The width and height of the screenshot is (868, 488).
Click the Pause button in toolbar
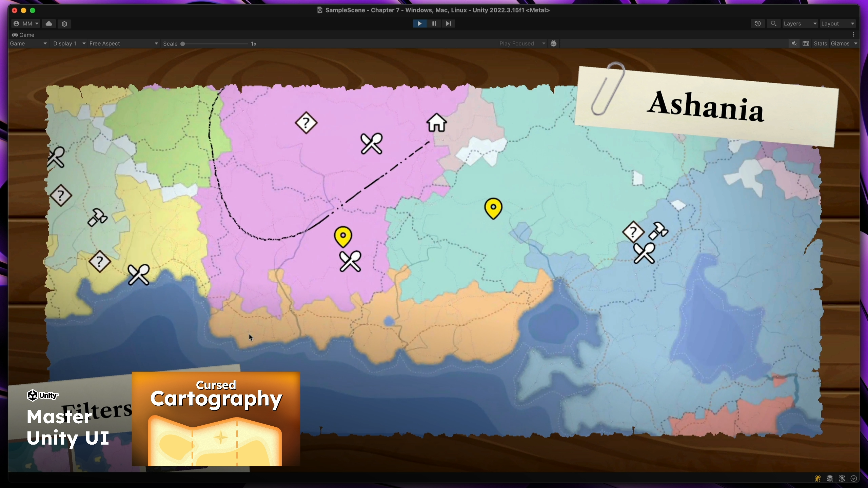click(x=434, y=23)
